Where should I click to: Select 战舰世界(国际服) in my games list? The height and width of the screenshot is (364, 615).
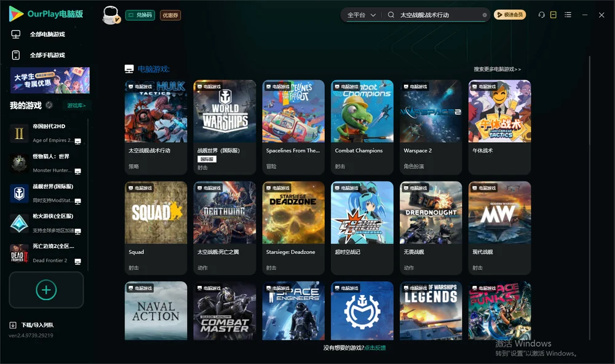46,193
